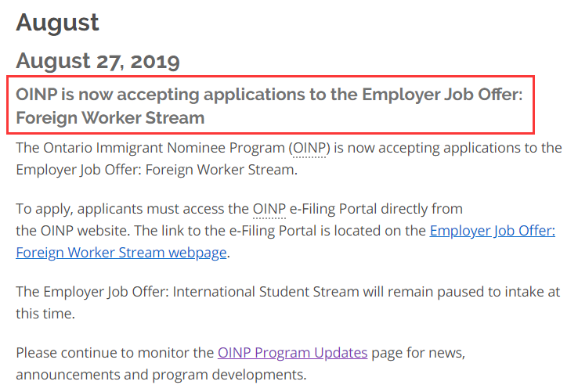The width and height of the screenshot is (578, 392).
Task: Click the "August" month heading
Action: click(x=58, y=22)
